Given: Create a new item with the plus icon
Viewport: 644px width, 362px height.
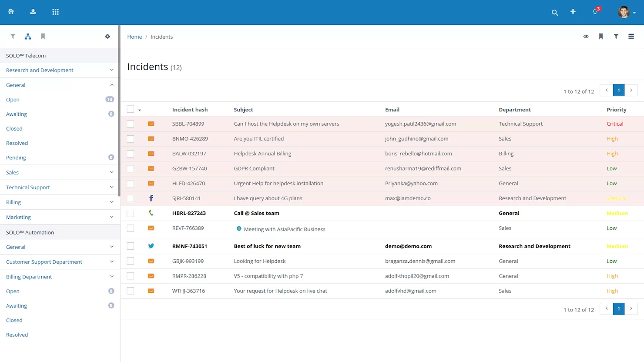Looking at the screenshot, I should pos(573,12).
